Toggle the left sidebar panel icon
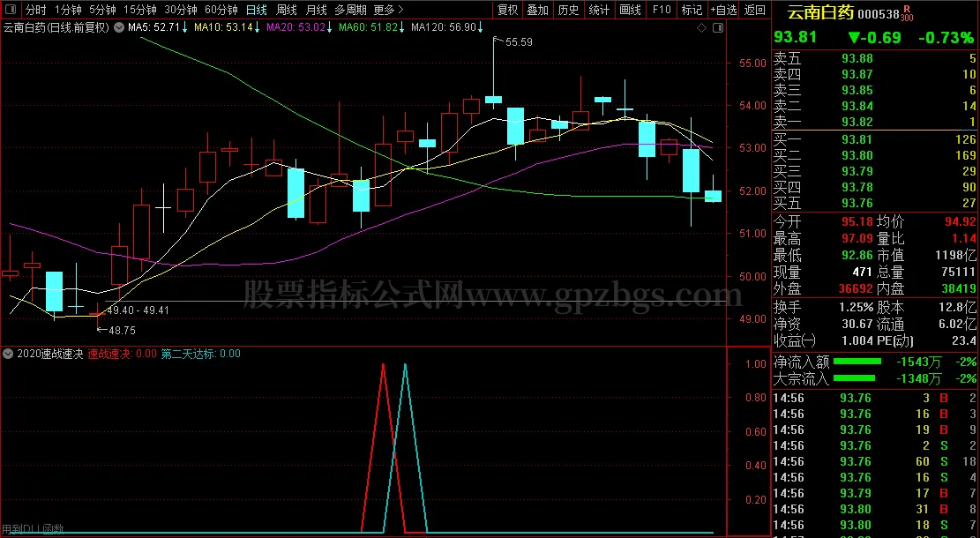Screen dimensions: 980x538 [x=10, y=10]
